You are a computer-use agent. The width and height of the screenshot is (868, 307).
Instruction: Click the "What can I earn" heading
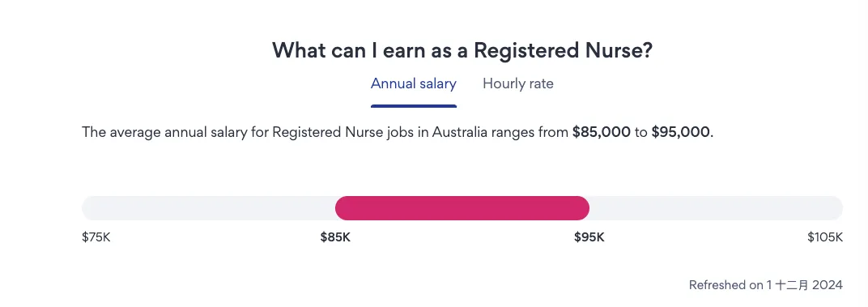[462, 51]
